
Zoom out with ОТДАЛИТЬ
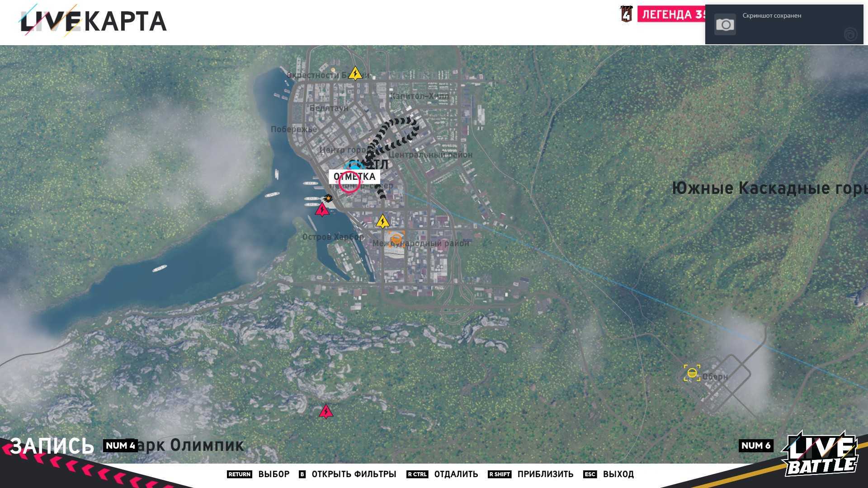click(x=456, y=474)
